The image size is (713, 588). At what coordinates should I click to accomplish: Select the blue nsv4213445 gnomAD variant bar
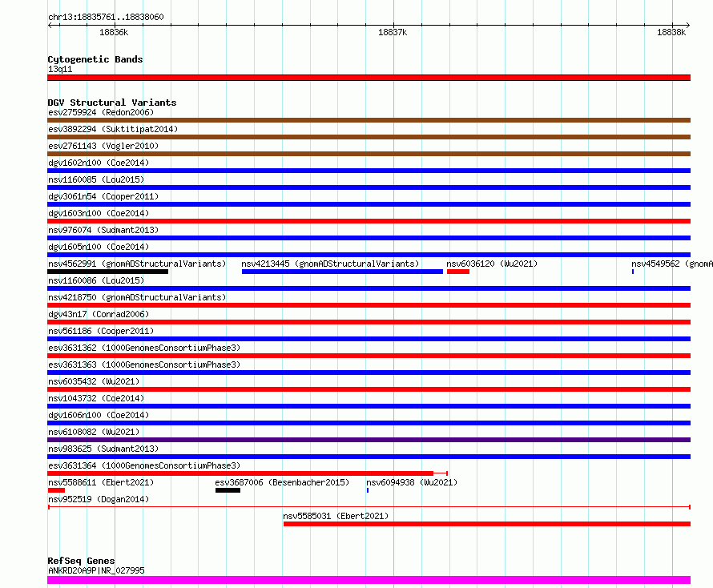tap(342, 272)
